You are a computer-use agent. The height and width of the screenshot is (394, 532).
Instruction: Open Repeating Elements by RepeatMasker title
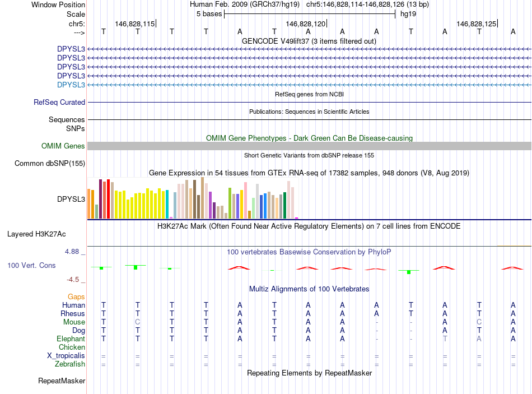pyautogui.click(x=309, y=373)
